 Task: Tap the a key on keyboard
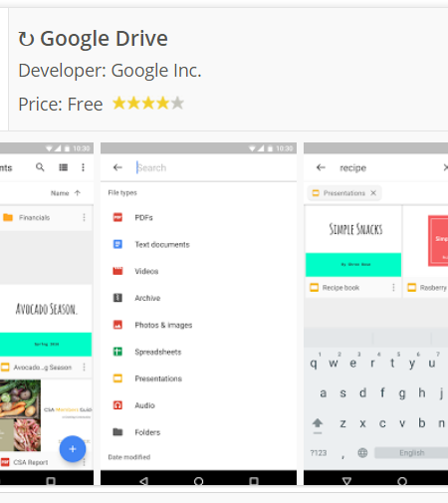pos(324,393)
